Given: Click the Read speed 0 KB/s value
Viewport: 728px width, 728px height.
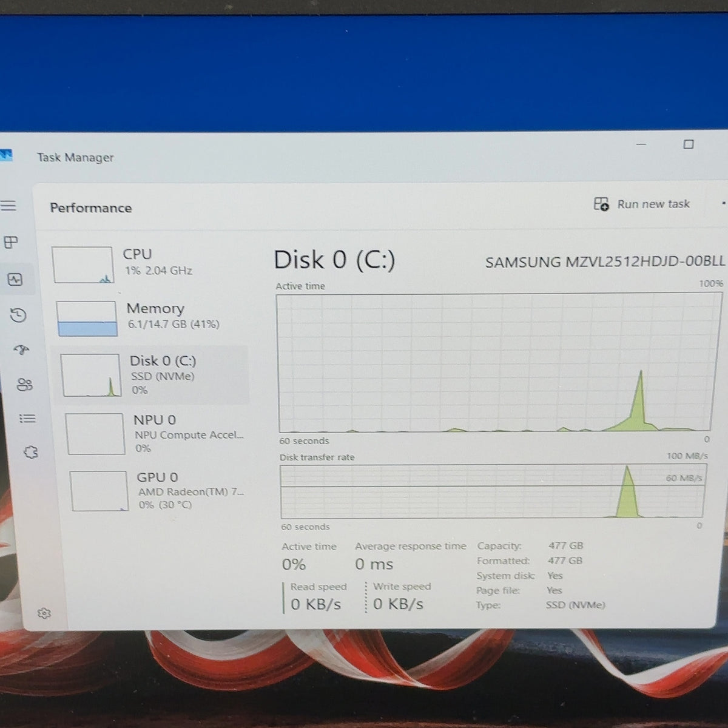Looking at the screenshot, I should click(316, 604).
